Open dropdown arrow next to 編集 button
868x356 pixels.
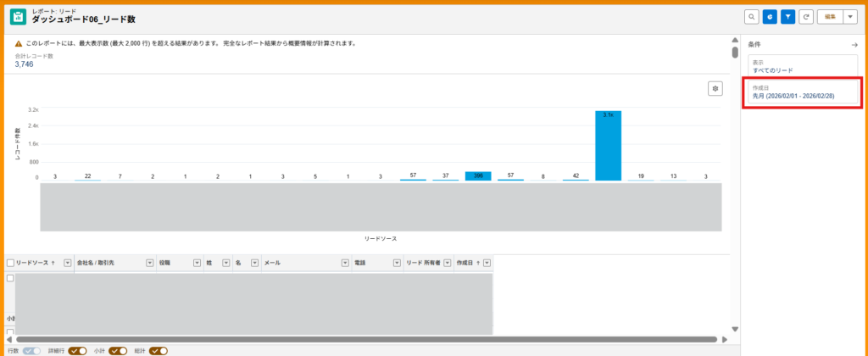coord(850,17)
